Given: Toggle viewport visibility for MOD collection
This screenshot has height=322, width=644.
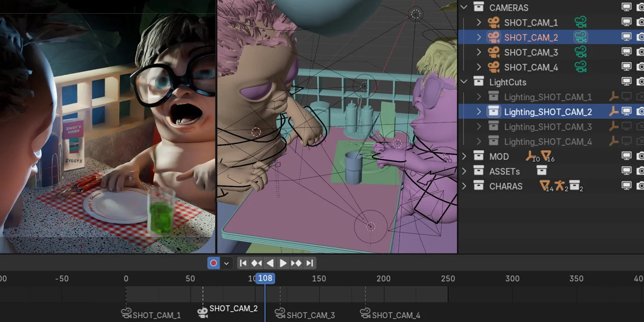Looking at the screenshot, I should click(x=626, y=156).
